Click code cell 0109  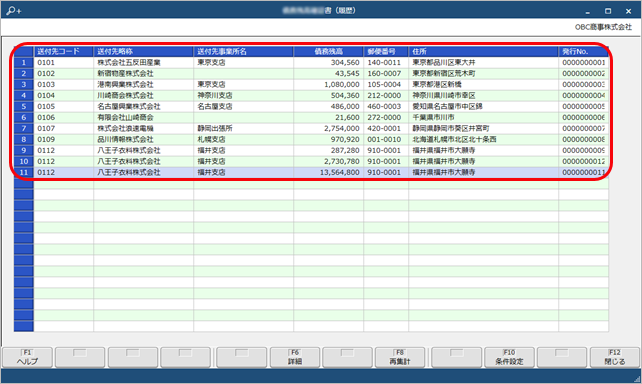pyautogui.click(x=63, y=140)
